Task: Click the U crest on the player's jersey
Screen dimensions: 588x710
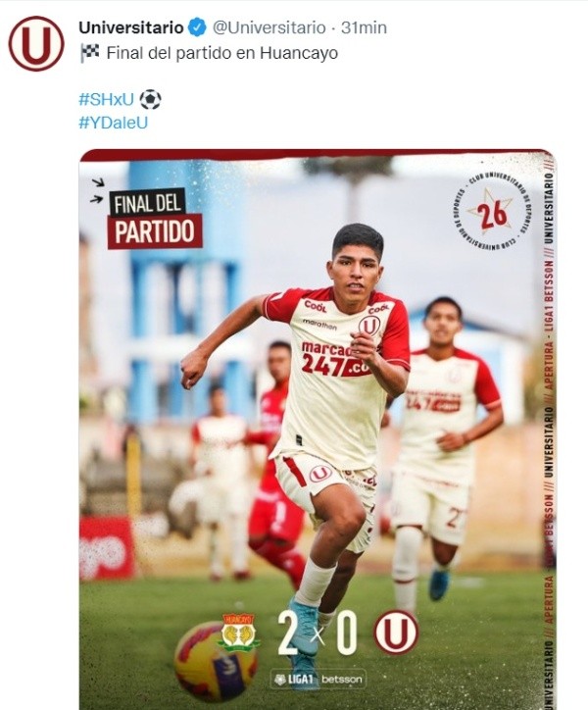Action: pos(369,326)
